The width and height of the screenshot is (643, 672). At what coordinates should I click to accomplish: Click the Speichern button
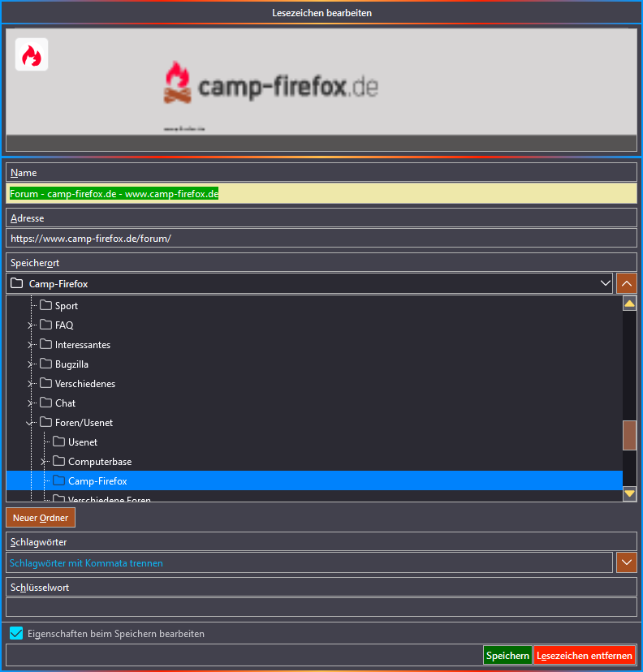507,656
